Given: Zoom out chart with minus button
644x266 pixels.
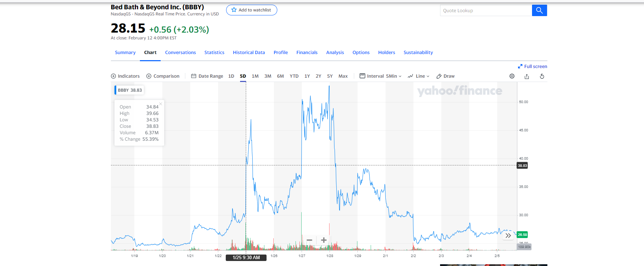Looking at the screenshot, I should (x=309, y=240).
